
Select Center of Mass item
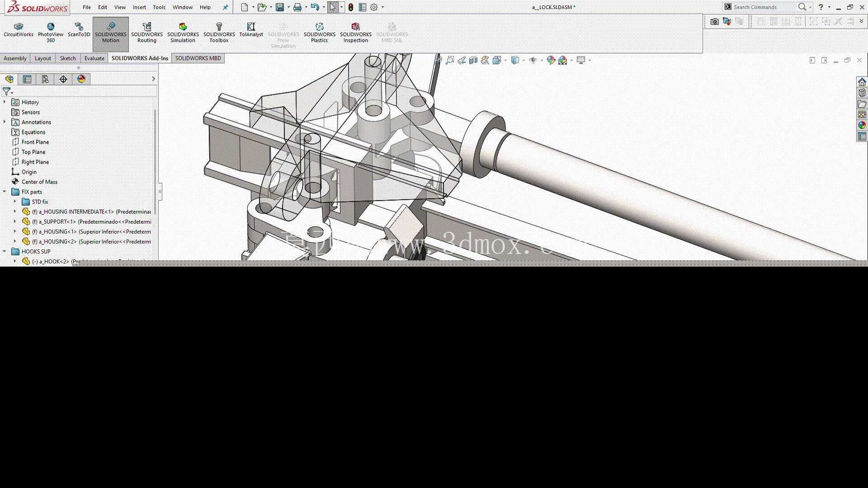pos(39,182)
